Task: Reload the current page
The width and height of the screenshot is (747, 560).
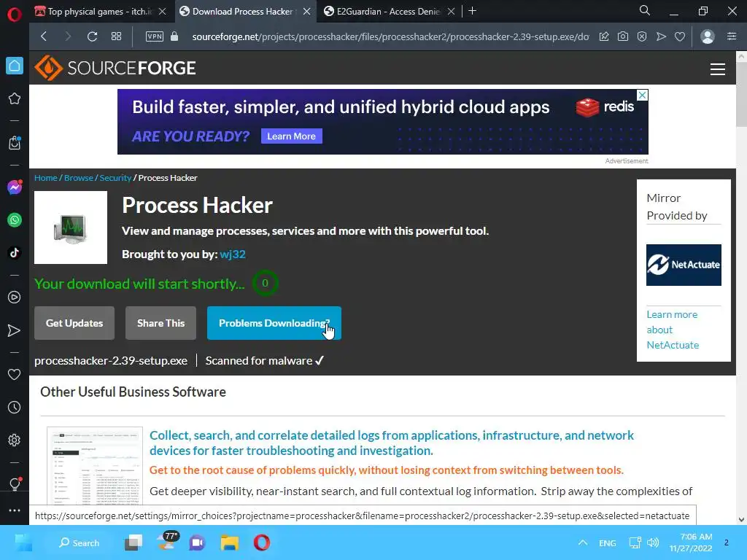Action: pos(92,36)
